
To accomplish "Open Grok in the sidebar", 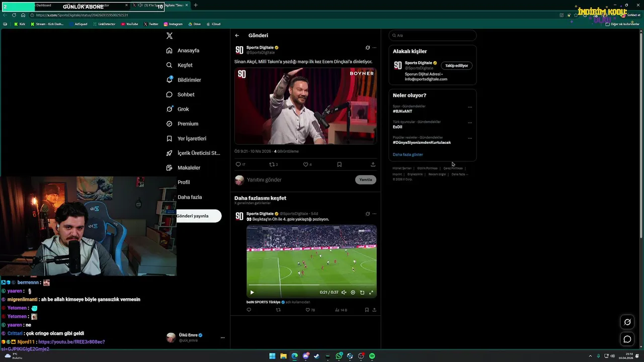I will [178, 109].
